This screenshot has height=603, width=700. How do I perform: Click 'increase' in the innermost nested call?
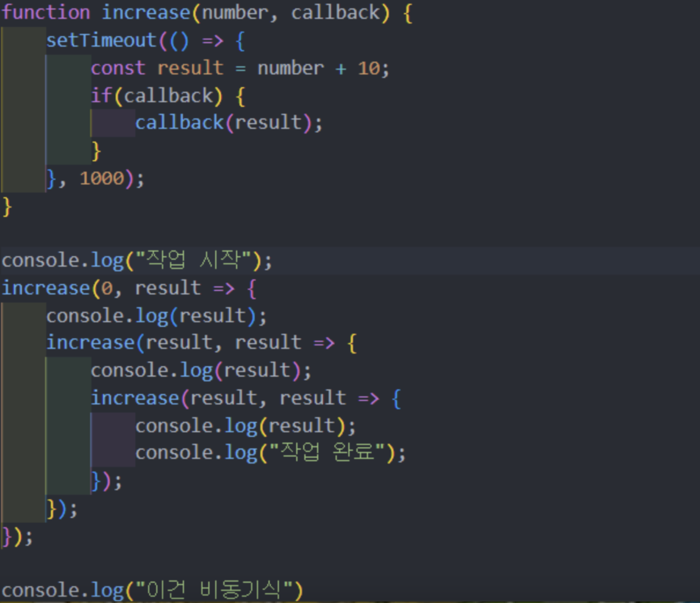(x=135, y=398)
